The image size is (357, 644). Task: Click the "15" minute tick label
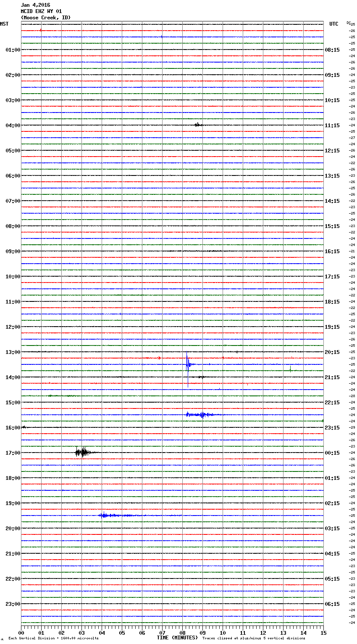pyautogui.click(x=323, y=633)
